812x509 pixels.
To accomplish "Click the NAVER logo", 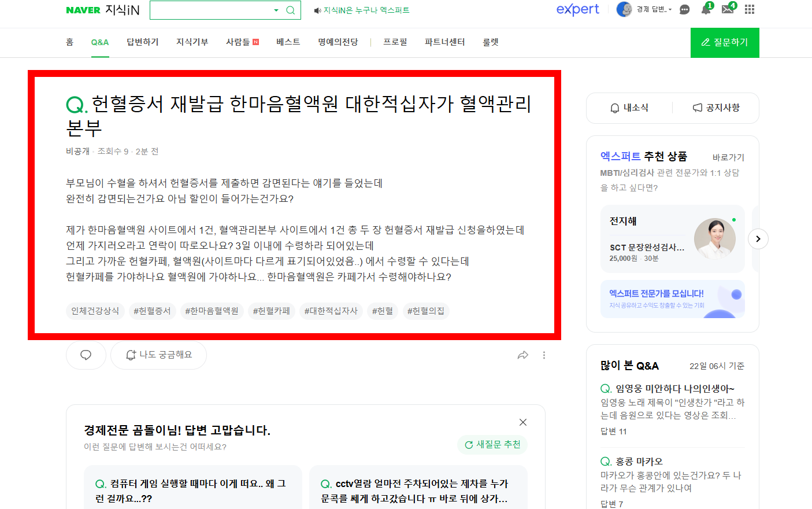I will pyautogui.click(x=83, y=10).
